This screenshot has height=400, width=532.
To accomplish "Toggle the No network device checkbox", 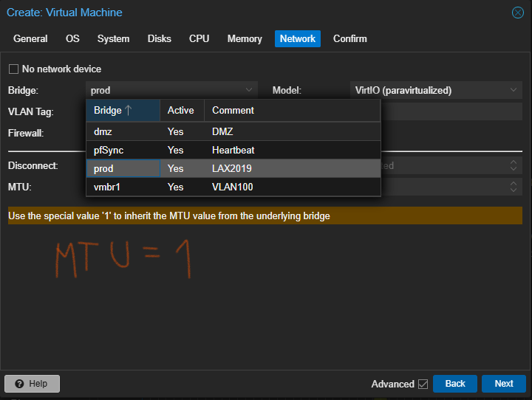I will (13, 69).
